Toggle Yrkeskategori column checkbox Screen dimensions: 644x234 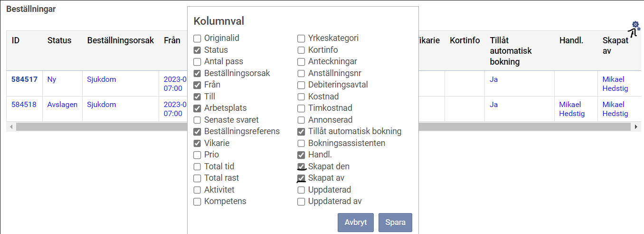301,39
